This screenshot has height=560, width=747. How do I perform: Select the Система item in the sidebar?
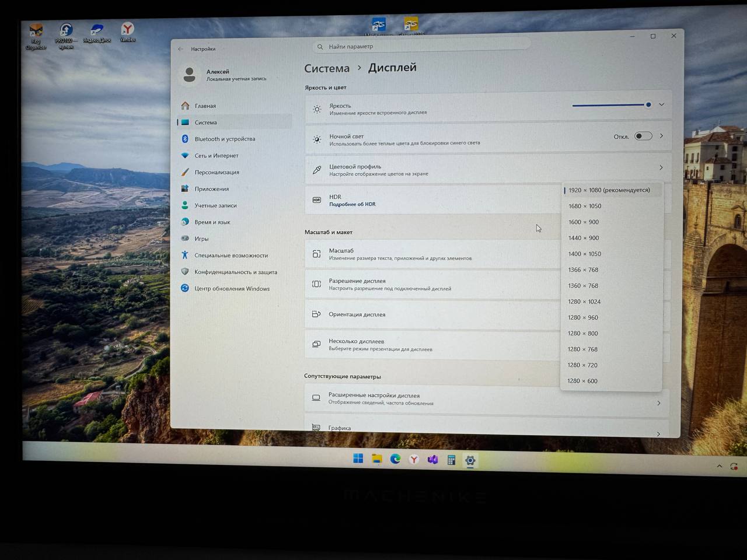click(x=234, y=123)
